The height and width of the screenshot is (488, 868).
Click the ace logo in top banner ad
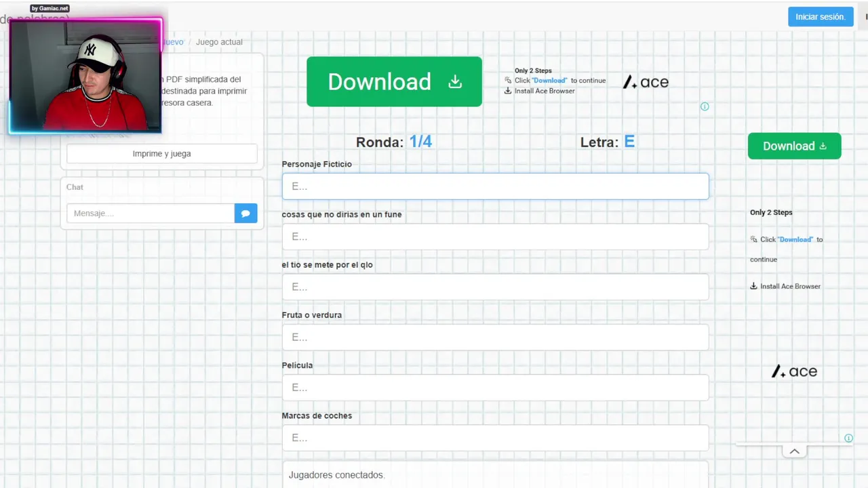tap(646, 82)
